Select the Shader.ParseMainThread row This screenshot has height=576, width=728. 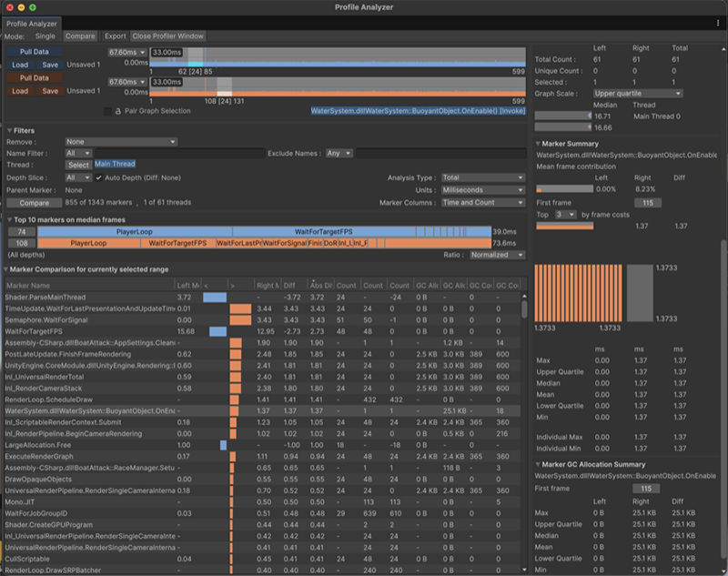coord(263,297)
